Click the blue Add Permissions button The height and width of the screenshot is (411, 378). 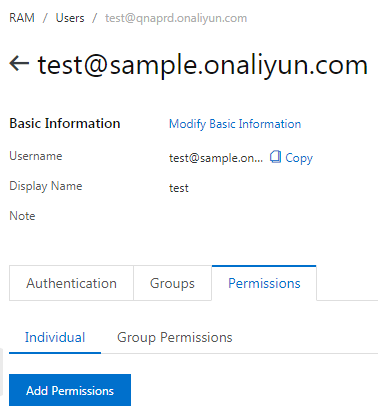70,390
